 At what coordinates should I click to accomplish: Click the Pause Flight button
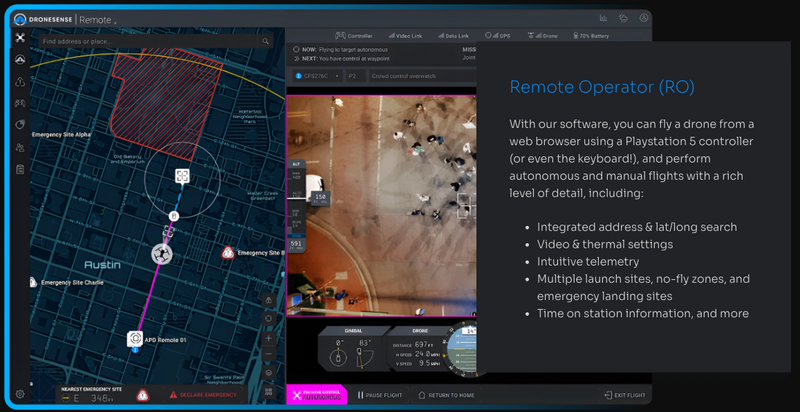380,395
